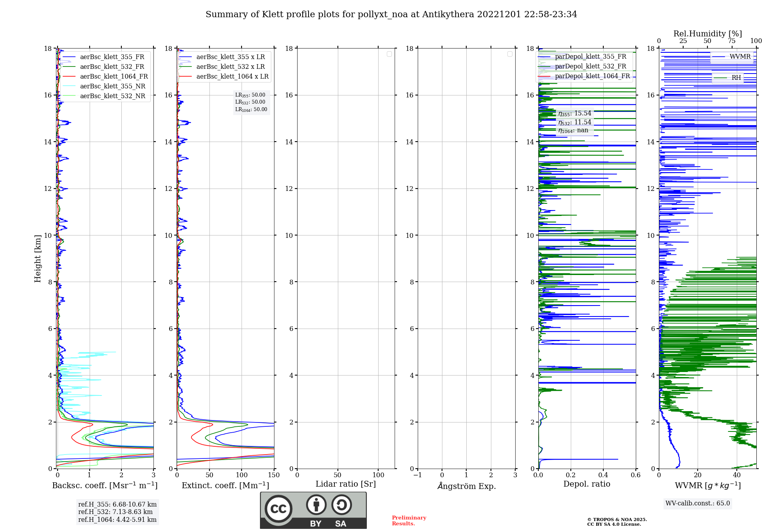Click the Backsc. coeff. axis label

click(105, 485)
